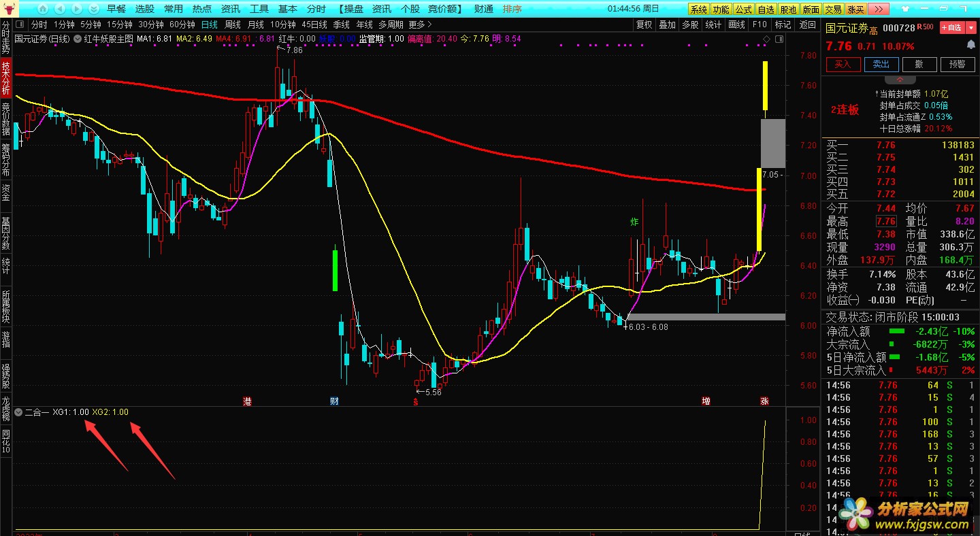Click the 预警 alert button
980x536 pixels.
958,64
